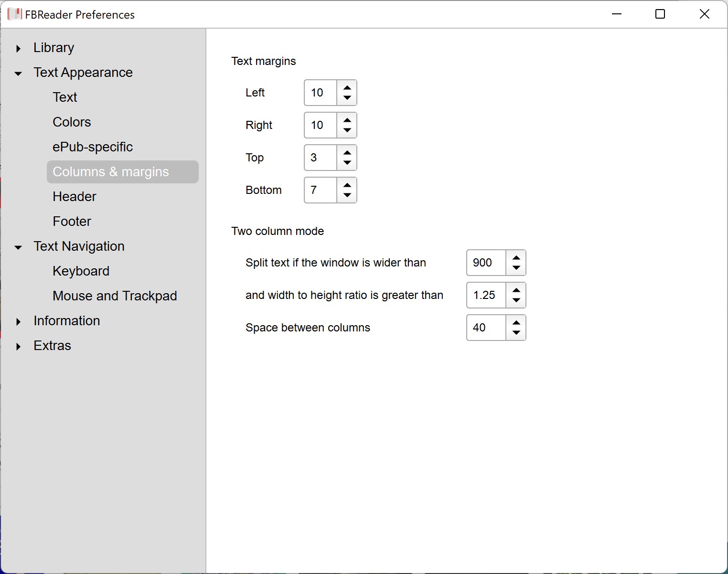Collapse the Text Navigation section
The image size is (728, 574).
coord(18,247)
